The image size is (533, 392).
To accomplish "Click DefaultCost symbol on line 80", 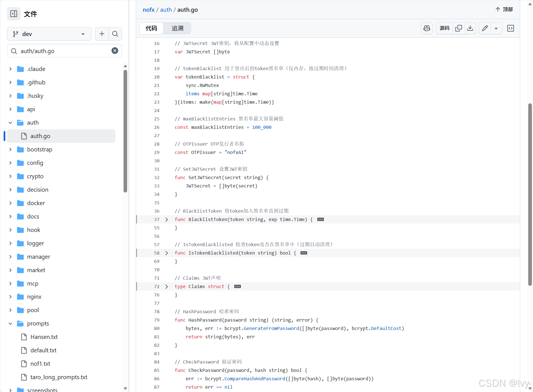I will click(386, 329).
